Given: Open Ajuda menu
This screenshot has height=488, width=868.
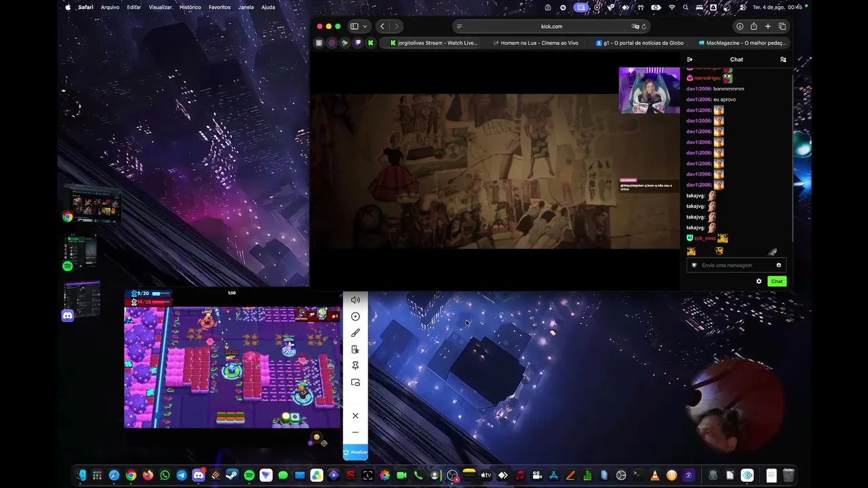Looking at the screenshot, I should pos(268,7).
